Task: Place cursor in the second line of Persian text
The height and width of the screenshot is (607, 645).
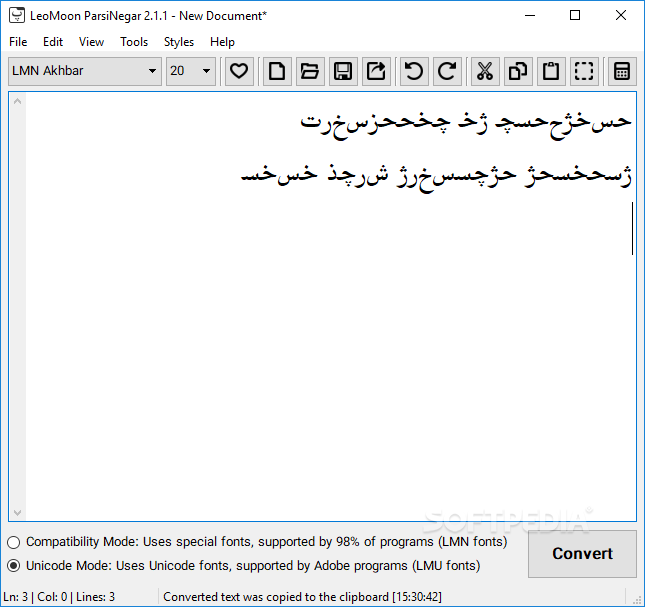Action: (x=436, y=177)
